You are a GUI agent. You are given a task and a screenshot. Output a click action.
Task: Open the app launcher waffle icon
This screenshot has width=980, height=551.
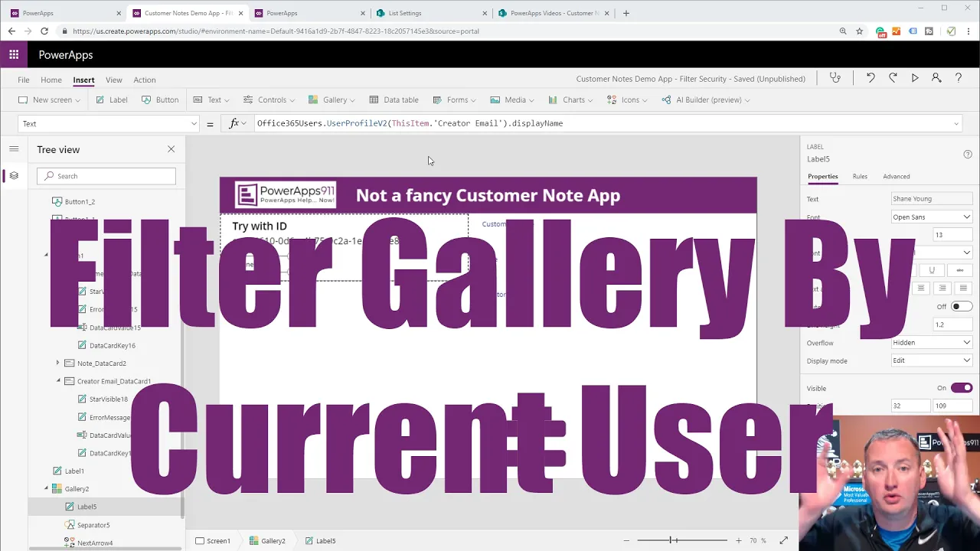pyautogui.click(x=14, y=54)
